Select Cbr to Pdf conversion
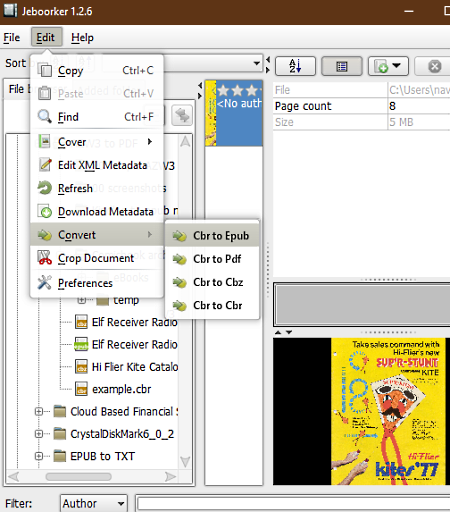 212,259
